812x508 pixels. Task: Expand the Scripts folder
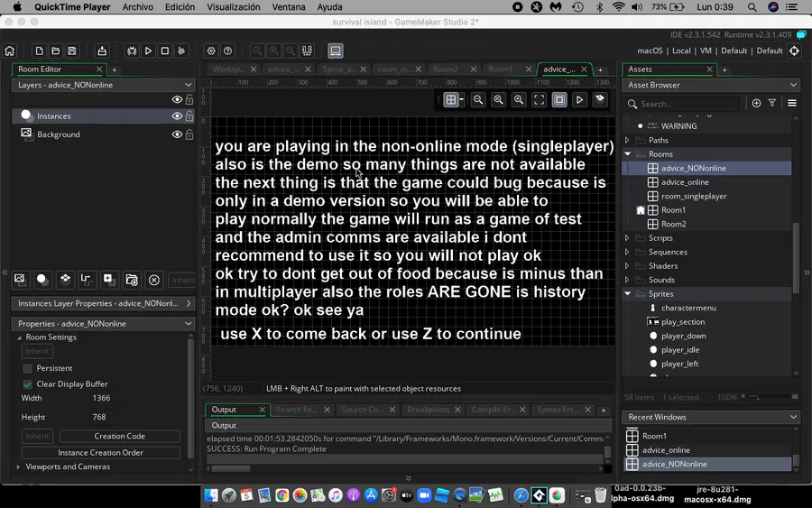(x=627, y=238)
